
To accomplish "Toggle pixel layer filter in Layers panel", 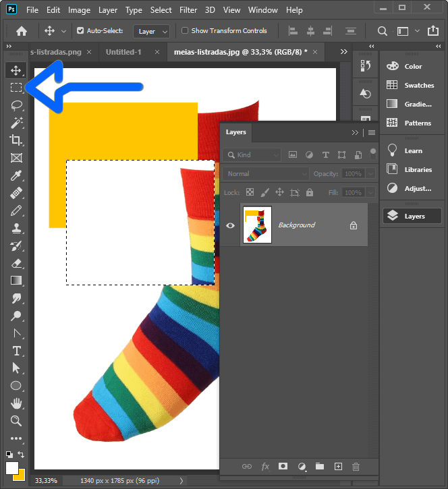I will coord(293,154).
